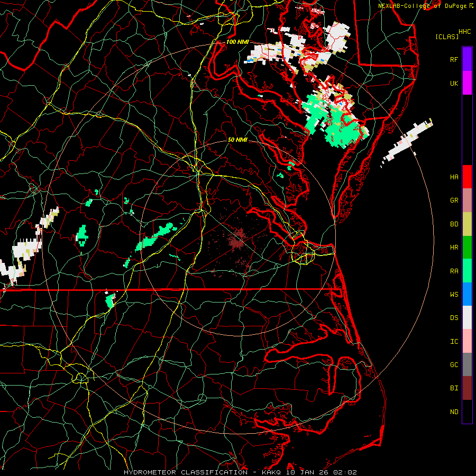476x476 pixels.
Task: Click the GC gray legend swatch
Action: pyautogui.click(x=467, y=364)
